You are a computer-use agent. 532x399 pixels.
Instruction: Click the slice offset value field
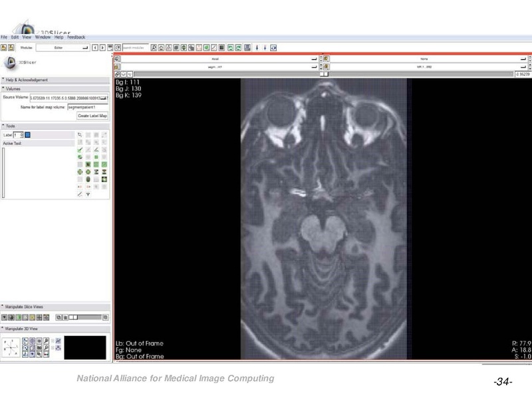click(523, 74)
